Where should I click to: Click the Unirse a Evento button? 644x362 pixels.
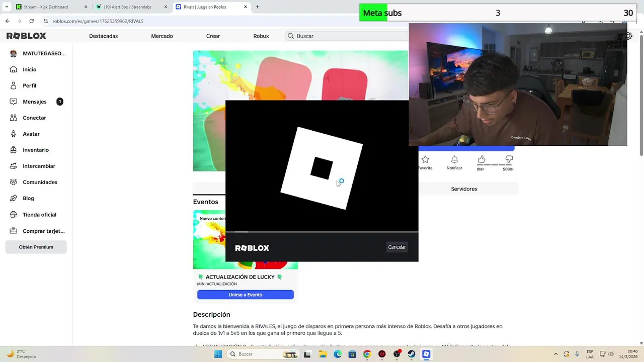tap(246, 295)
